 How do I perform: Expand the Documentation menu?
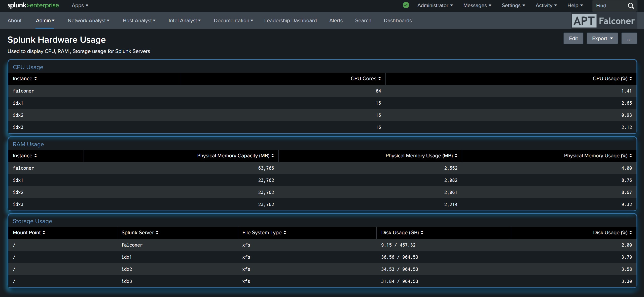point(233,21)
